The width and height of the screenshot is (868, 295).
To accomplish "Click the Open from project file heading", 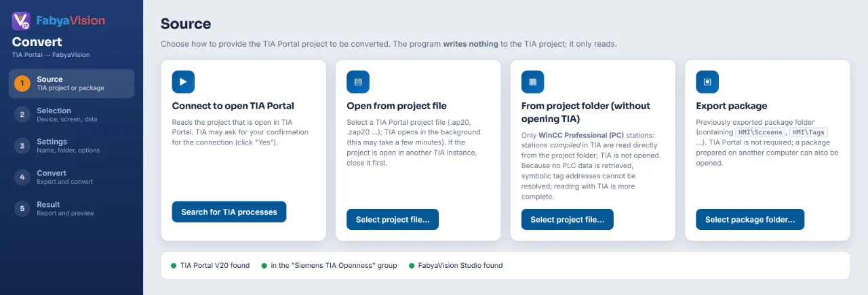I will click(x=397, y=106).
